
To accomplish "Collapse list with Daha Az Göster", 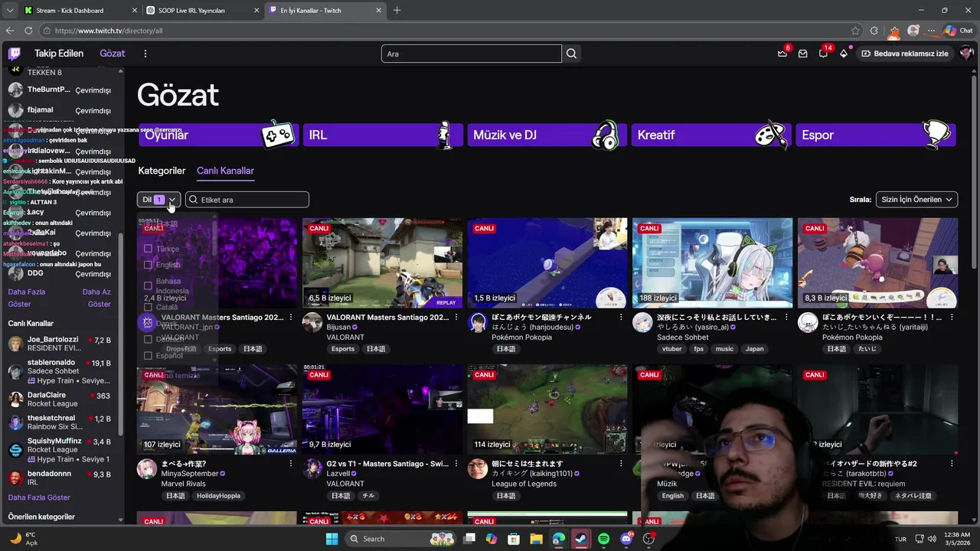I will tap(96, 298).
